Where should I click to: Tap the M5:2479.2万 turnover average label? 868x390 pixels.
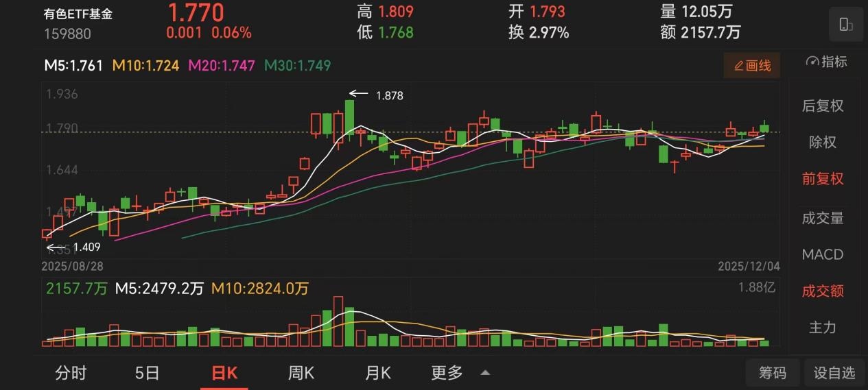[x=159, y=289]
